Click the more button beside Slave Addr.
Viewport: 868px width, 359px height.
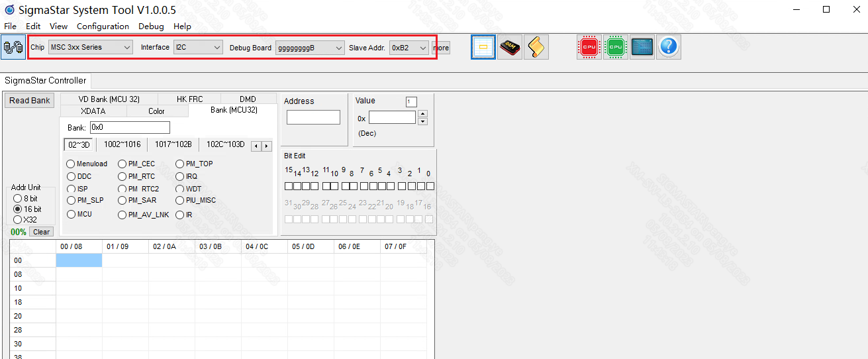pyautogui.click(x=441, y=48)
